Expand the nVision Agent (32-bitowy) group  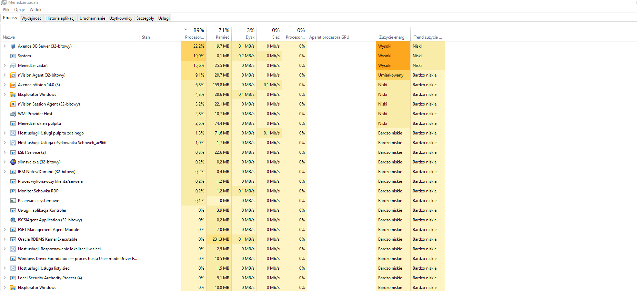click(x=4, y=75)
